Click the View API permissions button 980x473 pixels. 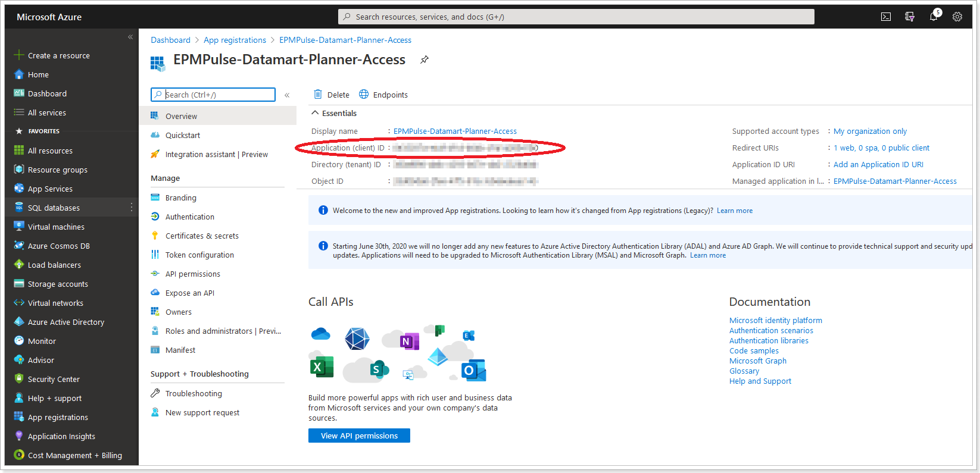[x=359, y=436]
